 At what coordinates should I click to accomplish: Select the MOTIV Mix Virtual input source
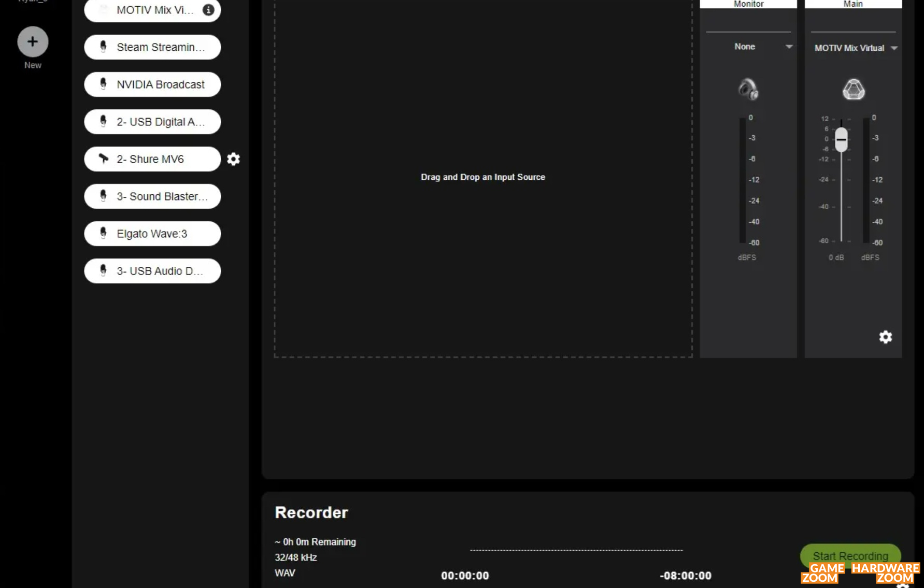point(152,10)
